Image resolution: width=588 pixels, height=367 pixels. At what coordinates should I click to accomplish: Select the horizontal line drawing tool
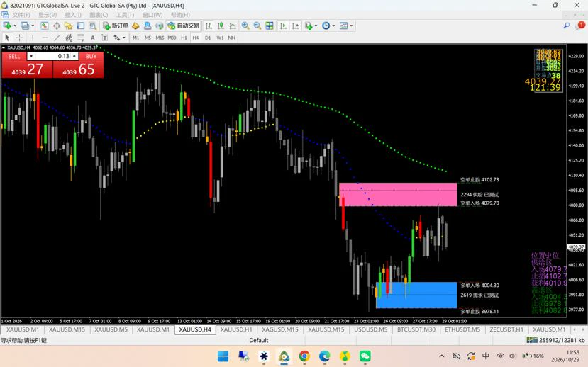click(45, 38)
